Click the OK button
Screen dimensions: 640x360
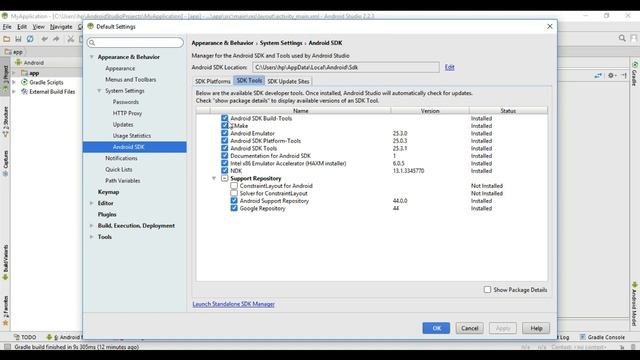click(436, 328)
